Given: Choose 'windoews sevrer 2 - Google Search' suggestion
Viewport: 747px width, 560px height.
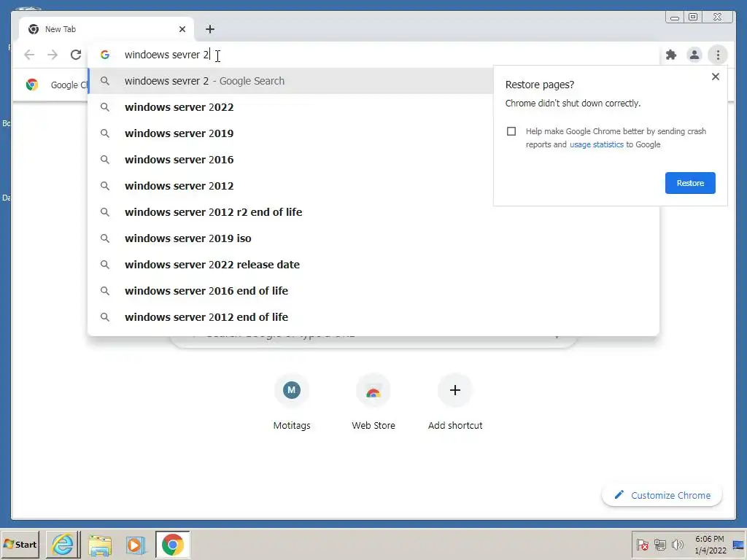Looking at the screenshot, I should tap(290, 81).
